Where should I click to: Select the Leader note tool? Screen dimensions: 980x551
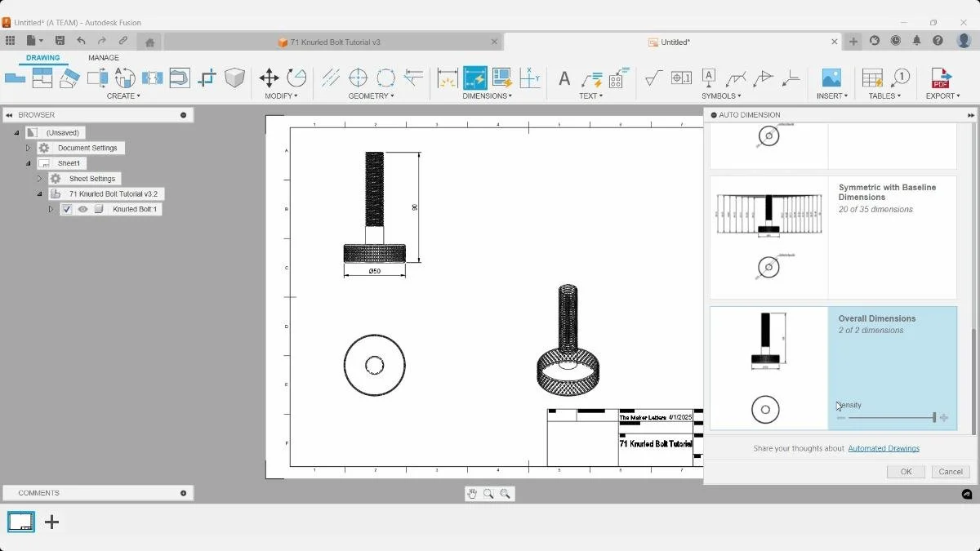[x=591, y=78]
